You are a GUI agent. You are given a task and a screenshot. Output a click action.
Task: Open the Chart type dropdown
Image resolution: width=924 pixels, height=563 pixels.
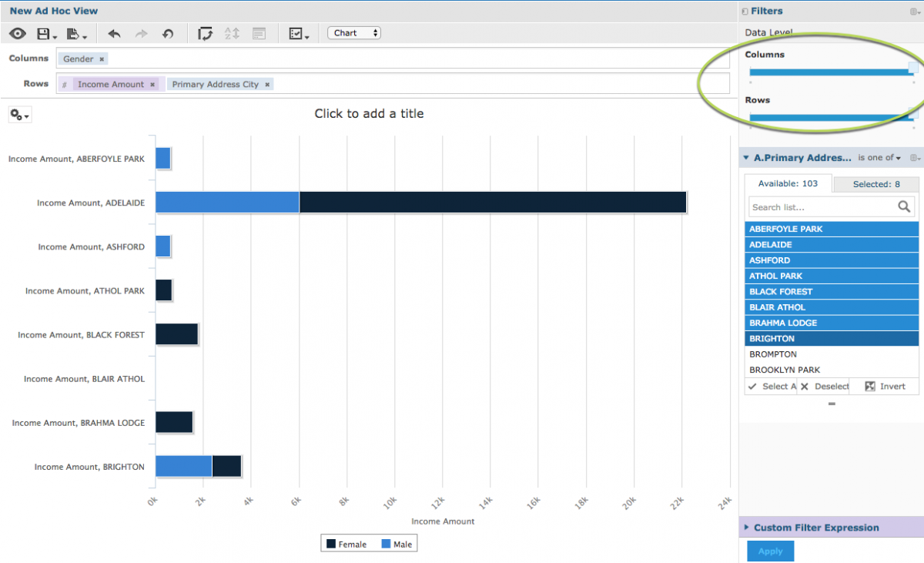point(353,32)
